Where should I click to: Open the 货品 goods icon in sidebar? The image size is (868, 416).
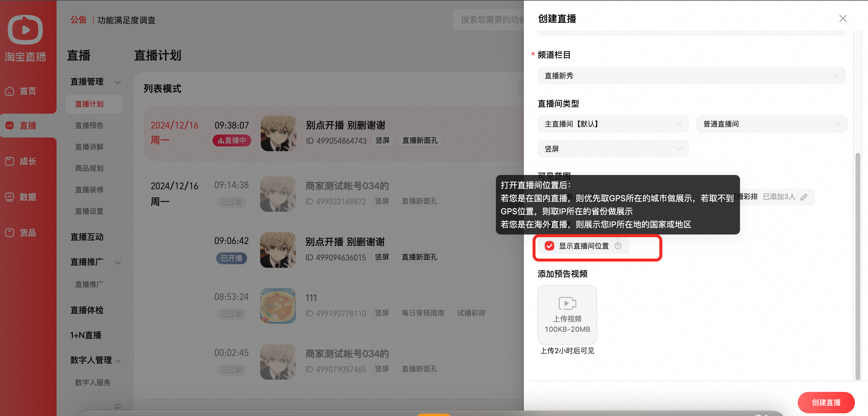[x=10, y=232]
